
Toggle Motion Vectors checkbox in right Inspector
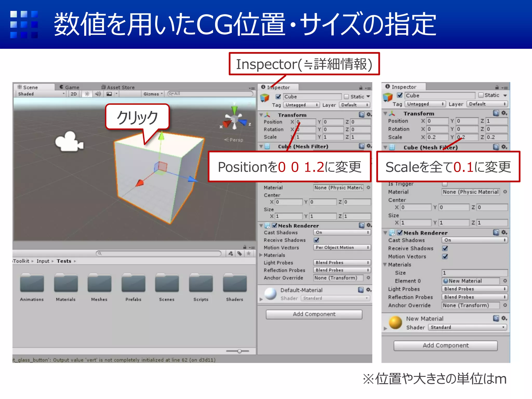pos(445,256)
